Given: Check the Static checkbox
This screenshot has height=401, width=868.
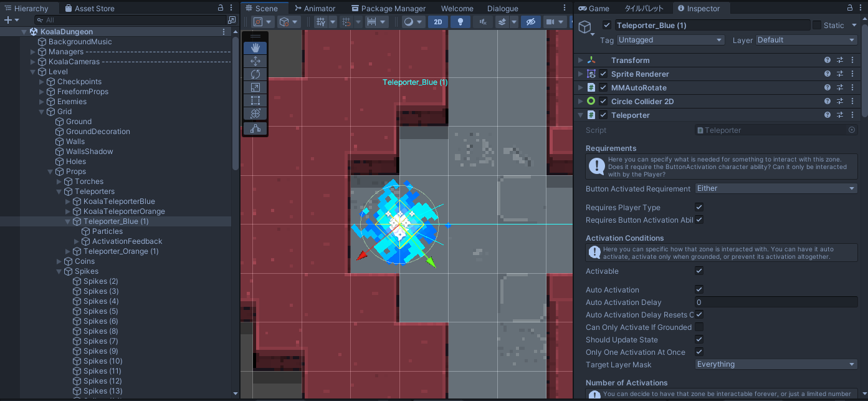Looking at the screenshot, I should click(x=817, y=26).
